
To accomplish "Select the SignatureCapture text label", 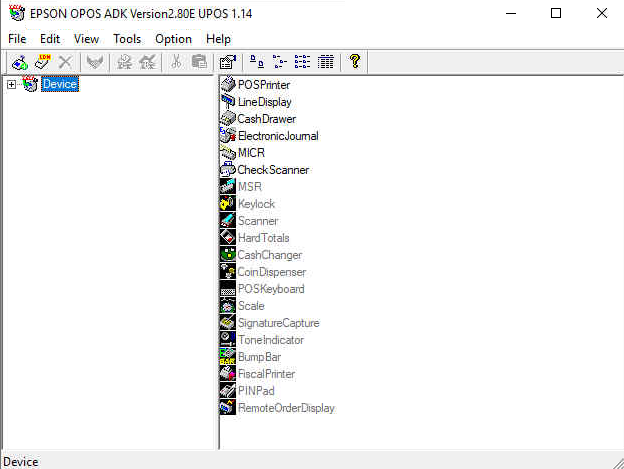I will 279,323.
